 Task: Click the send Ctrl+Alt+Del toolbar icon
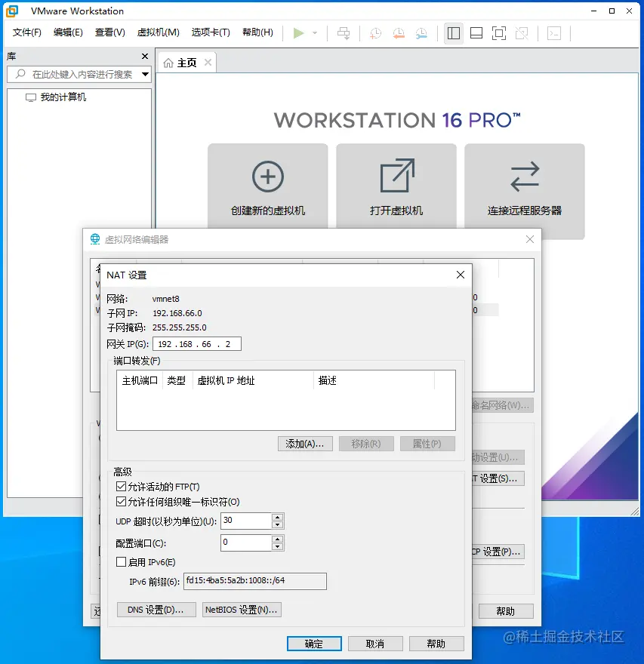point(343,32)
